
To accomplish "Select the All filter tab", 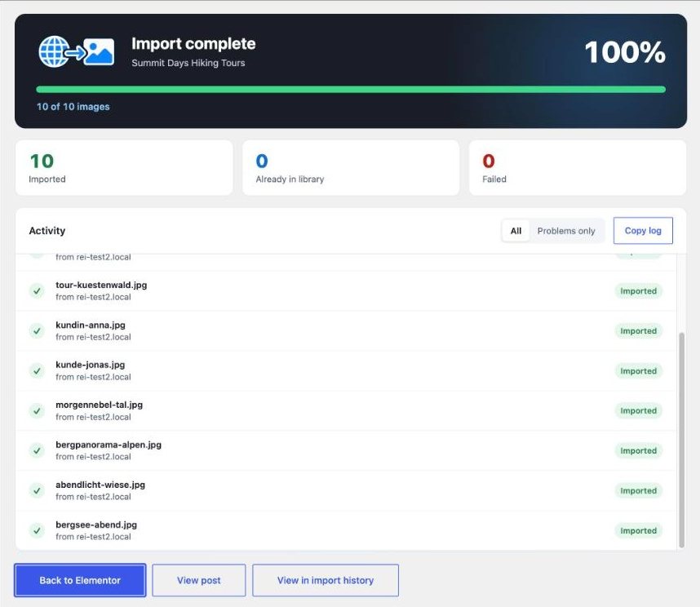I will [x=516, y=231].
